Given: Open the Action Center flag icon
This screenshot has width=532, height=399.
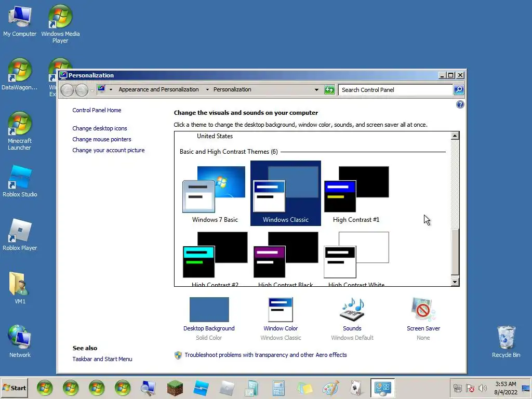Looking at the screenshot, I should coord(470,388).
